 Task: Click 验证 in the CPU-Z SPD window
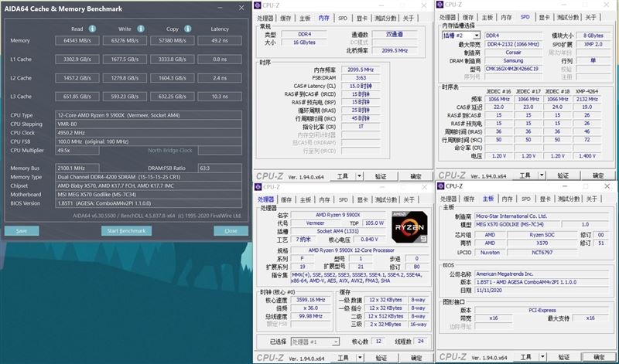point(563,175)
